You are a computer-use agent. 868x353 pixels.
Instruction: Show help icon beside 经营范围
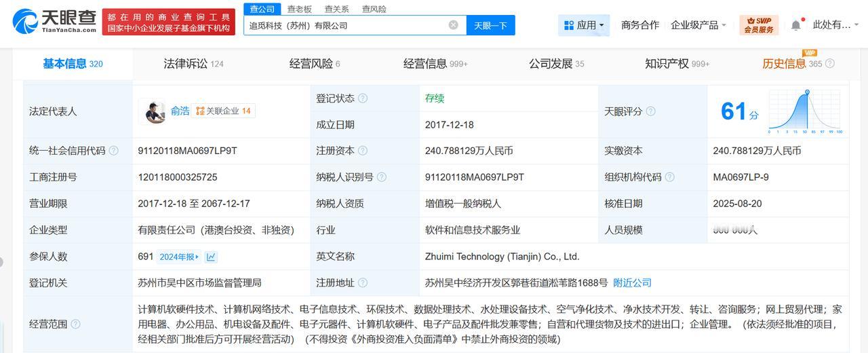pyautogui.click(x=76, y=324)
